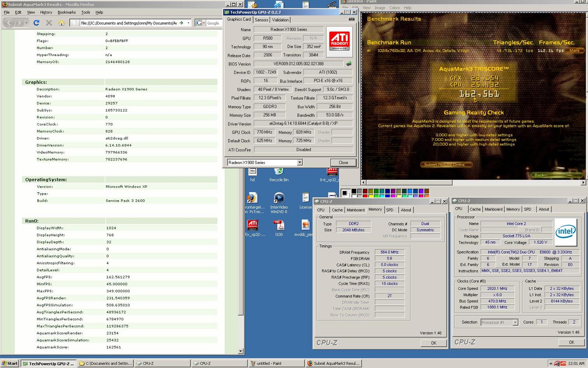Open the Firefox Home page icon
This screenshot has width=588, height=368.
pos(61,23)
